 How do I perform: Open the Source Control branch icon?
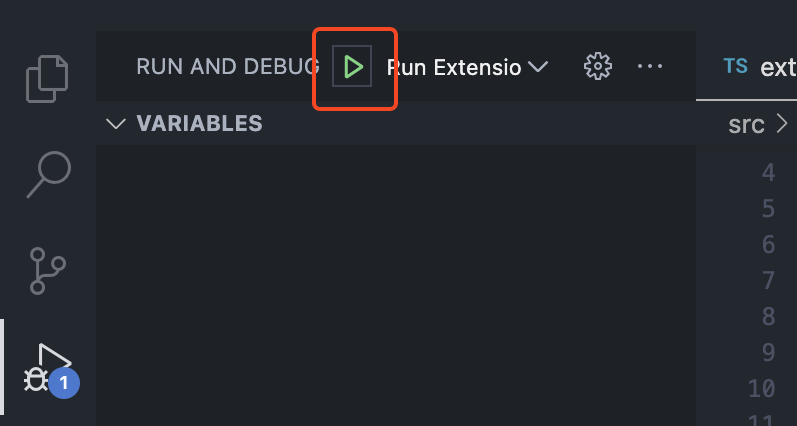[x=47, y=270]
